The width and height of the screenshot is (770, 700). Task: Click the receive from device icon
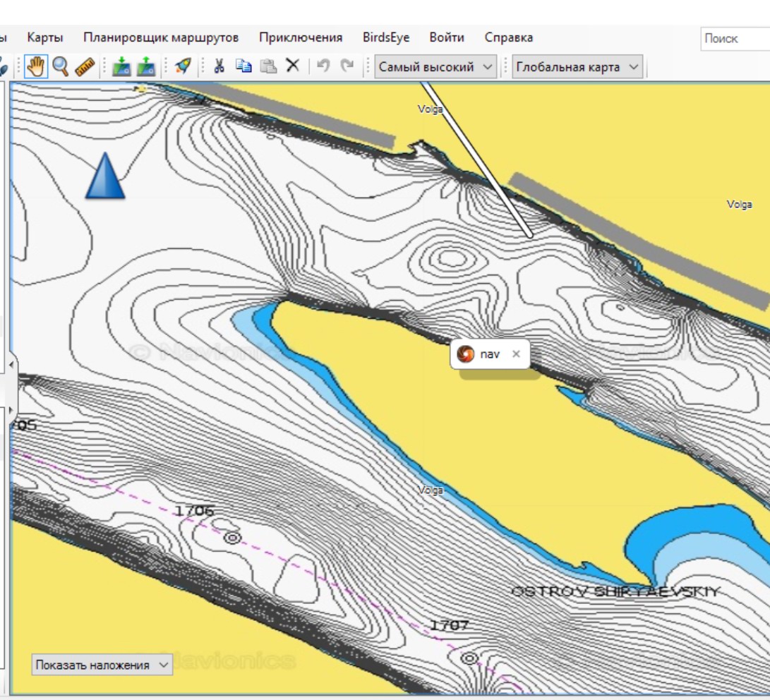[122, 67]
